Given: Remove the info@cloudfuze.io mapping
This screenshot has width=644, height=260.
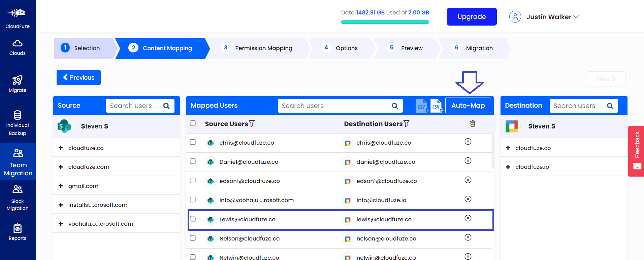Looking at the screenshot, I should pyautogui.click(x=468, y=199).
